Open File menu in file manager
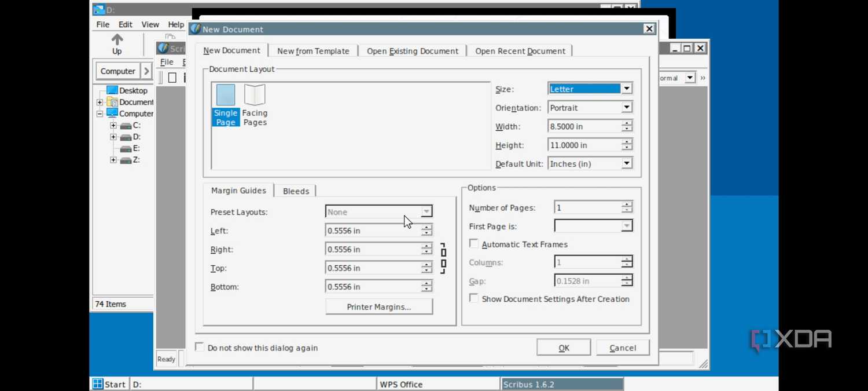Screen dimensions: 868x391 [x=103, y=24]
